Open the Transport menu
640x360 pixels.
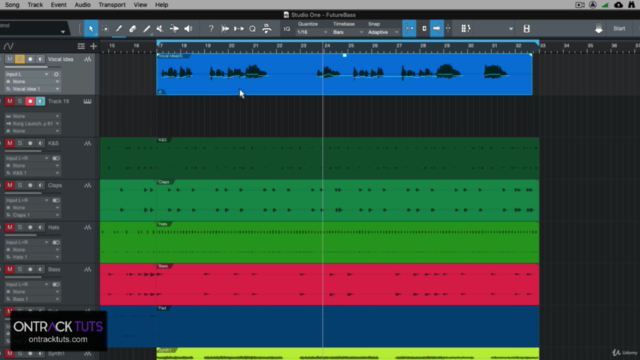[112, 5]
